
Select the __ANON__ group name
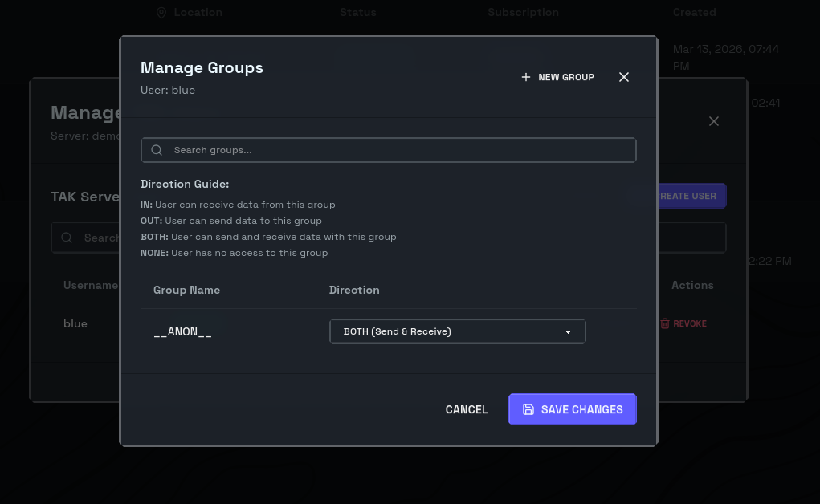tap(182, 331)
